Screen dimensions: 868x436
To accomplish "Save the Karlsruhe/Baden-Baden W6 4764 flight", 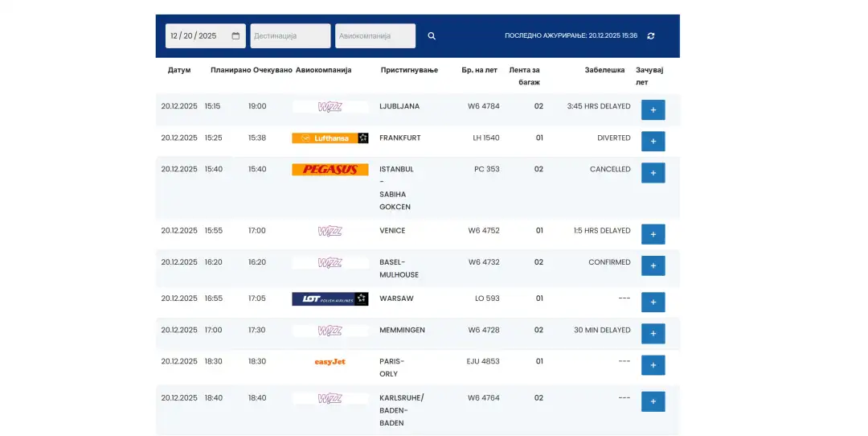I will click(653, 401).
